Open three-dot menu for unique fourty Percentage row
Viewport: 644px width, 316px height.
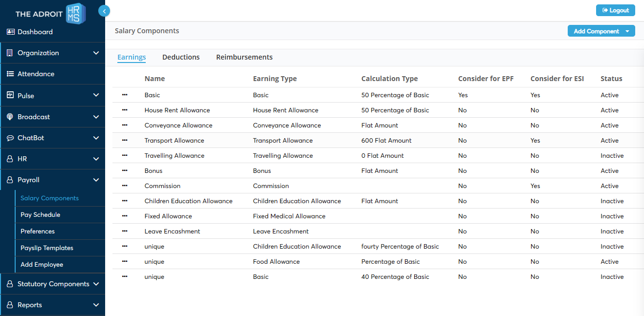[125, 246]
